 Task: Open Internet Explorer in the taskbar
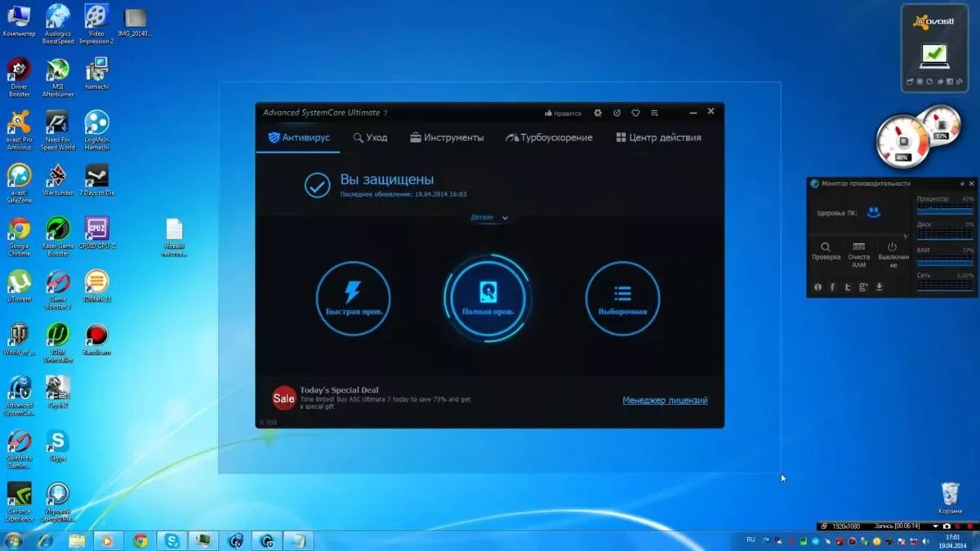[x=45, y=540]
